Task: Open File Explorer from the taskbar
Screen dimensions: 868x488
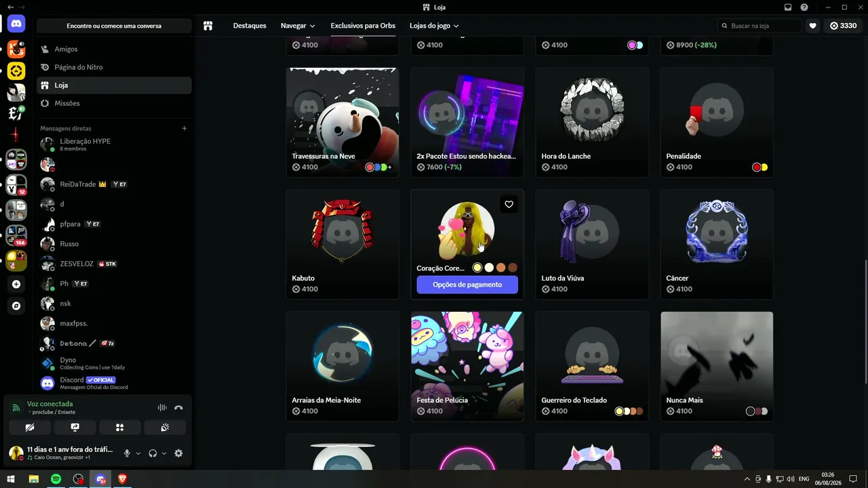Action: click(34, 479)
